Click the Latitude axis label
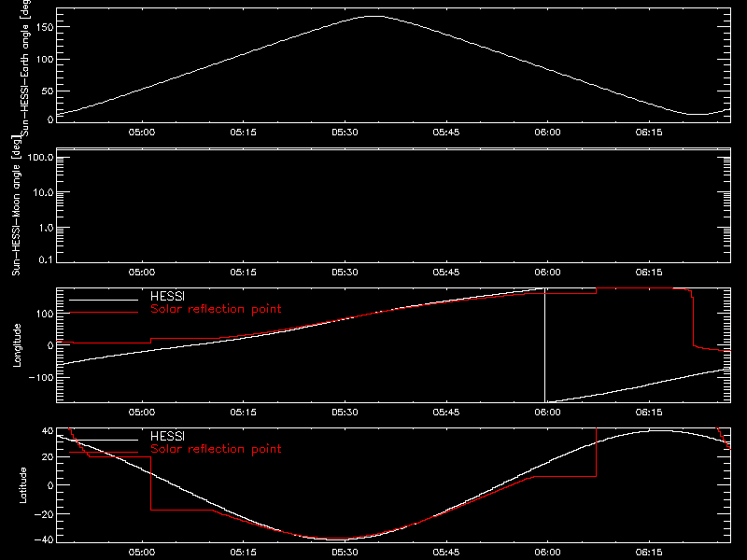Image resolution: width=747 pixels, height=560 pixels. point(22,485)
